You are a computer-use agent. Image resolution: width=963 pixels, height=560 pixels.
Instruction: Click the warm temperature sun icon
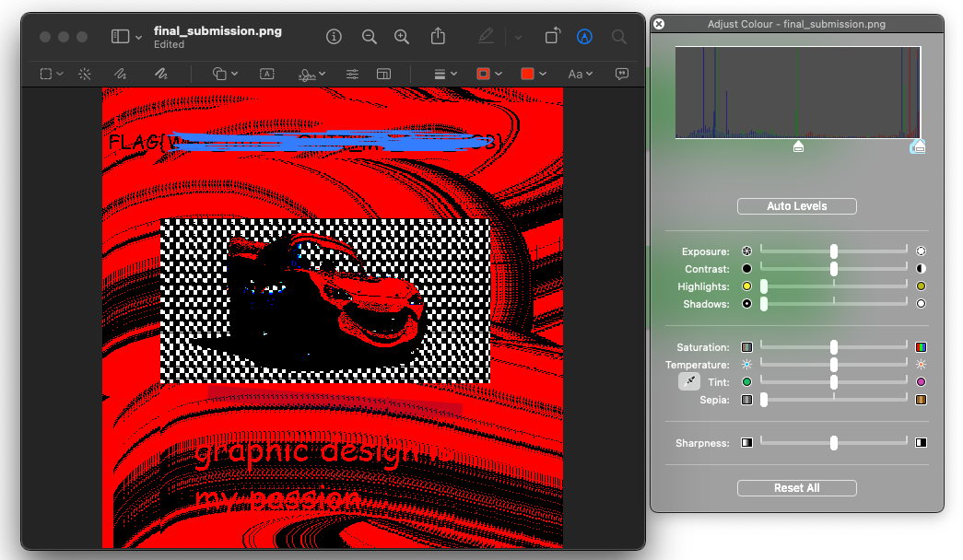tap(921, 365)
